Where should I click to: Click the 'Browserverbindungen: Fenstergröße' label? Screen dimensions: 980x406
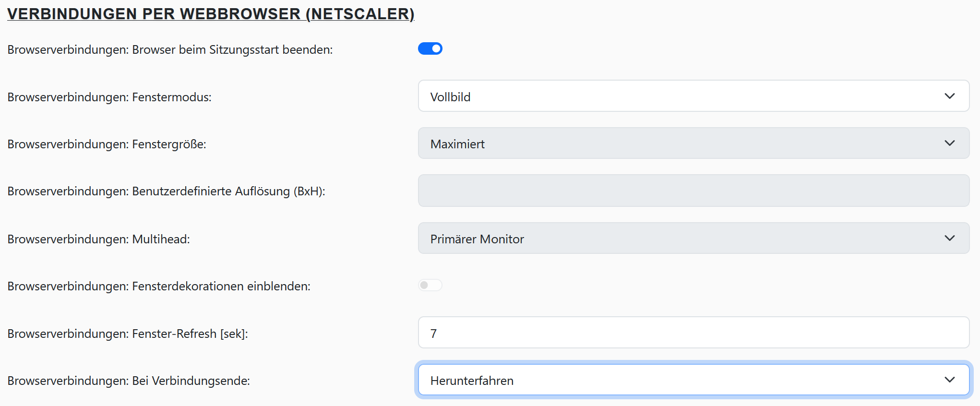click(x=107, y=144)
